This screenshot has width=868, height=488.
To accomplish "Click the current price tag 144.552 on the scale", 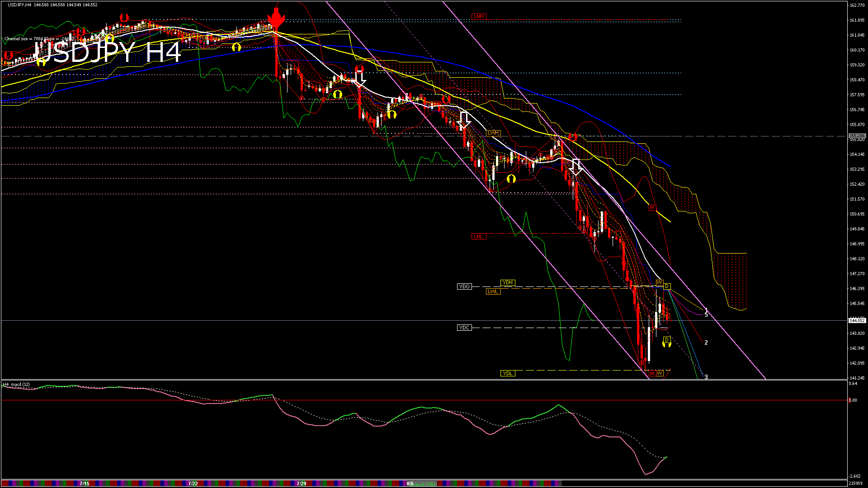I will point(857,320).
